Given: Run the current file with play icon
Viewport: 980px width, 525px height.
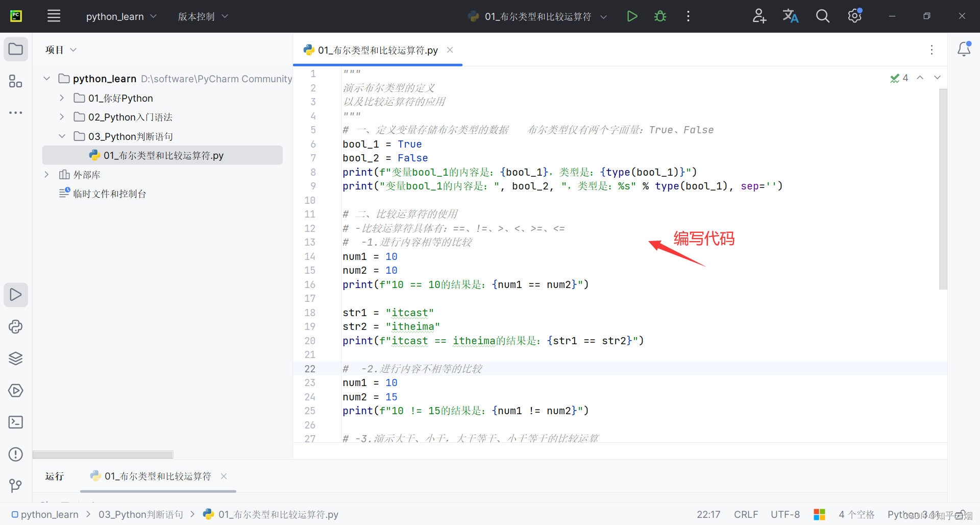Looking at the screenshot, I should pos(632,16).
